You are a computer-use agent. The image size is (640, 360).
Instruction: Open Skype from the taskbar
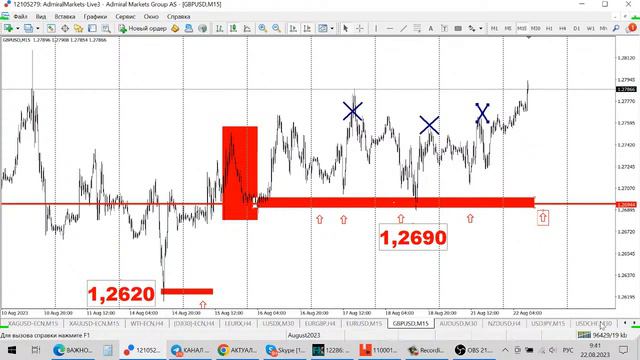pyautogui.click(x=285, y=350)
